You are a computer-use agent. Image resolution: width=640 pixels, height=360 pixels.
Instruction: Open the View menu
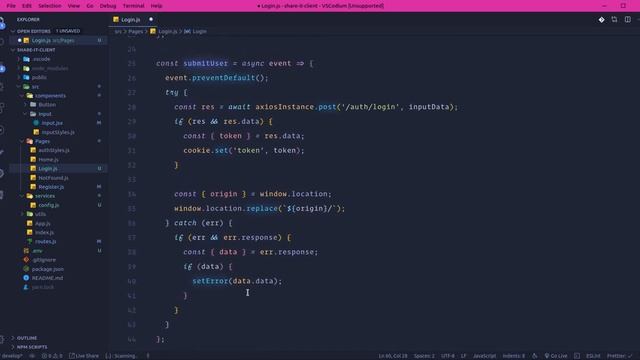tap(73, 6)
